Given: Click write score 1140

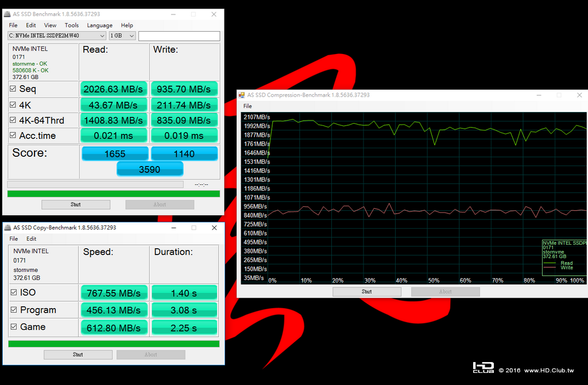Looking at the screenshot, I should click(x=184, y=154).
